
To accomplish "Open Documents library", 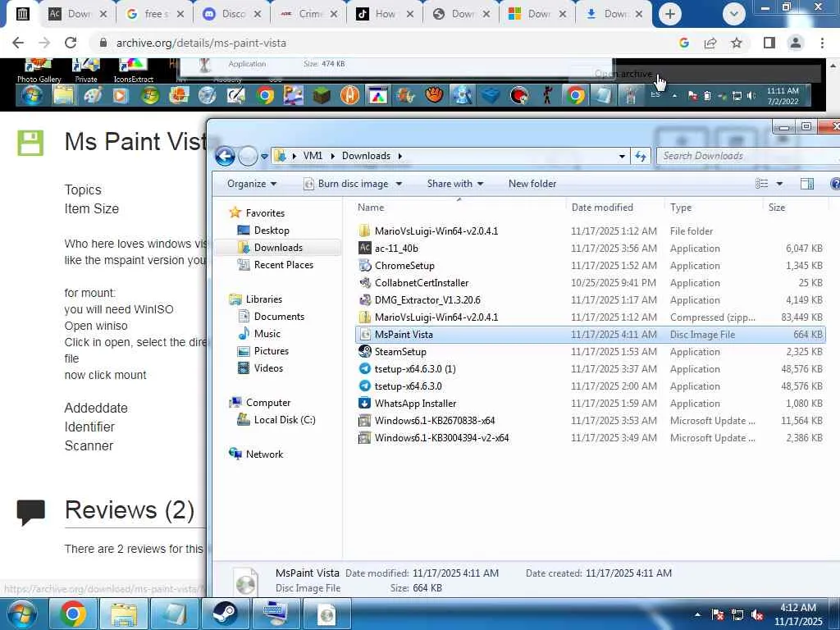I will 279,317.
